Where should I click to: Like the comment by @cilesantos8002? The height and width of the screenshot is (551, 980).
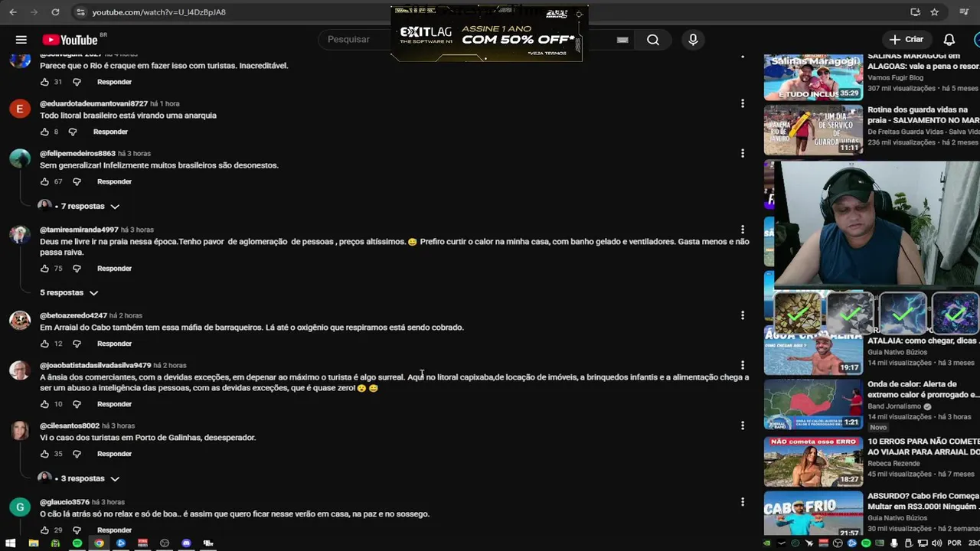[x=44, y=454]
